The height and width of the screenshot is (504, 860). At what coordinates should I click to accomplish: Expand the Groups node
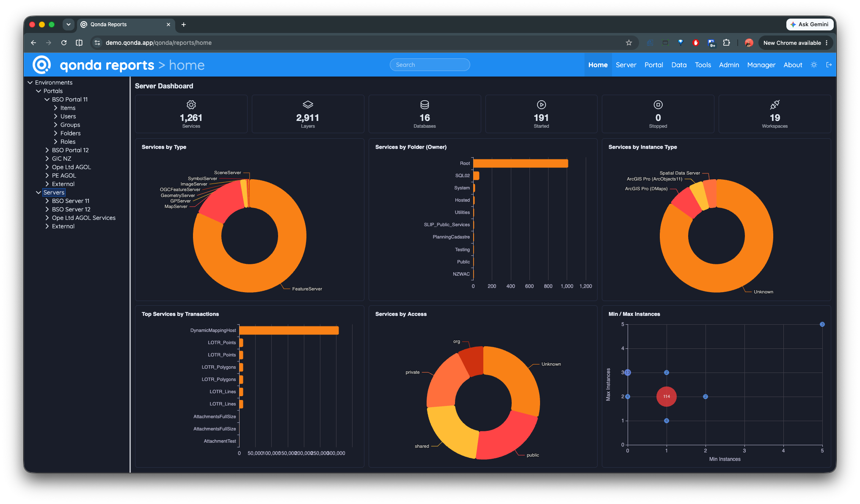[55, 125]
